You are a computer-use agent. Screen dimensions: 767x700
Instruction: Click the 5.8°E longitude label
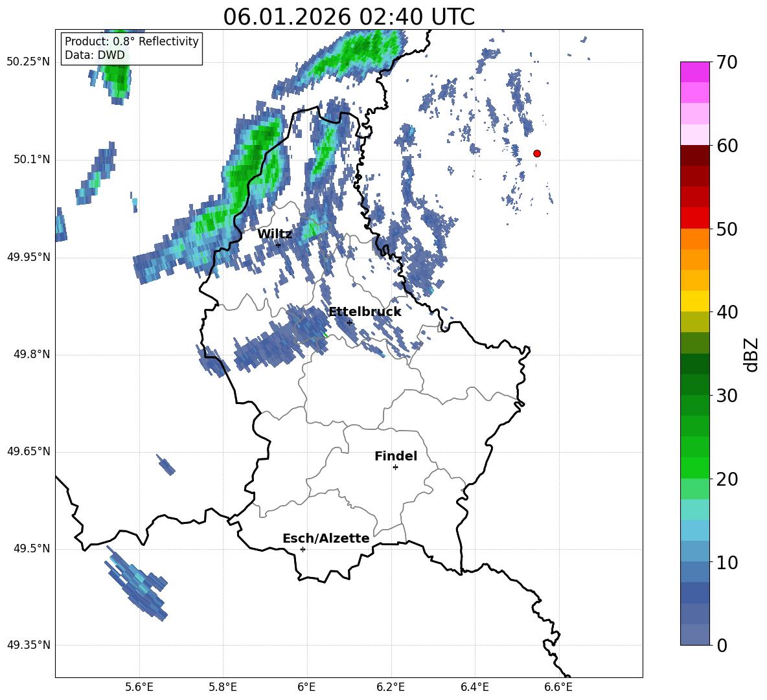(x=223, y=687)
